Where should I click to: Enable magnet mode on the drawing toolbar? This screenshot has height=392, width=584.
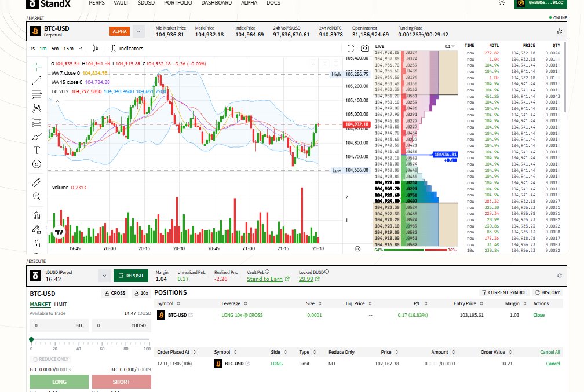pyautogui.click(x=36, y=215)
